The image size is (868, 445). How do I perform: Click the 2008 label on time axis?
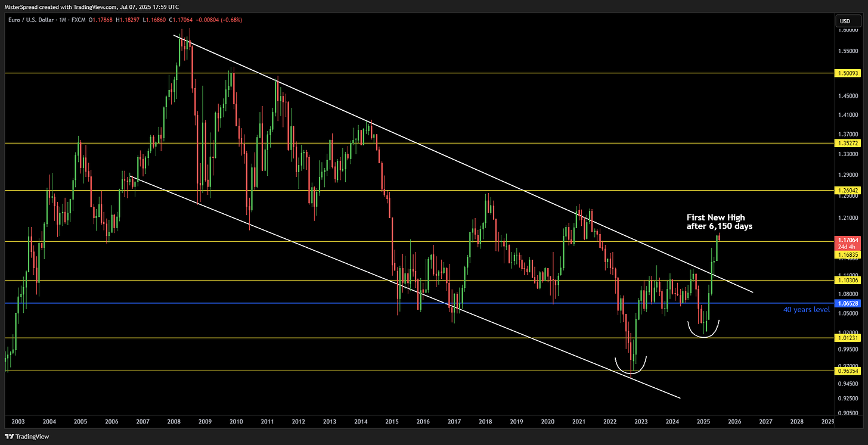tap(174, 421)
